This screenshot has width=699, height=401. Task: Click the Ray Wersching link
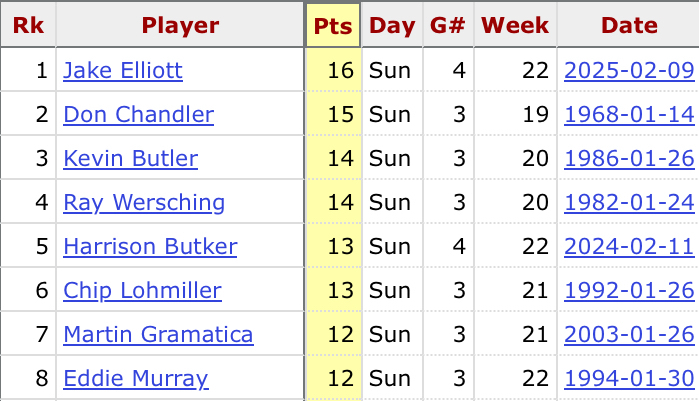(144, 203)
